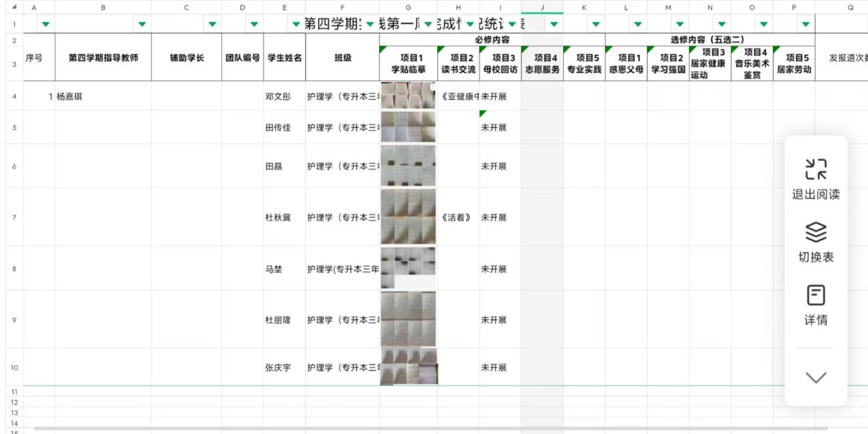The image size is (868, 434).
Task: Open 邓文彤's copybook image thumbnail
Action: (408, 96)
